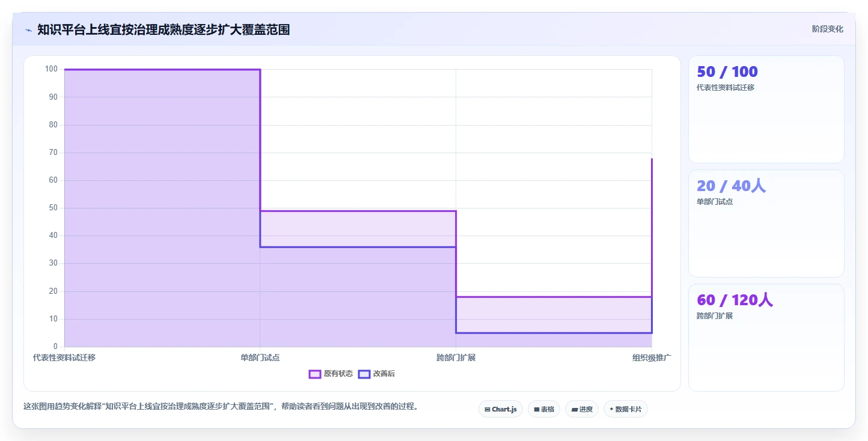Click the 单部门试点 x-axis label
Image resolution: width=868 pixels, height=441 pixels.
pos(260,357)
